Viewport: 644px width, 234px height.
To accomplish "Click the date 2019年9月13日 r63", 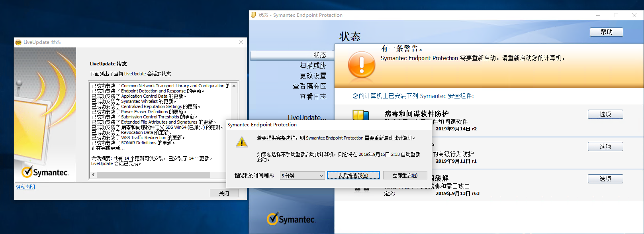I will click(457, 193).
